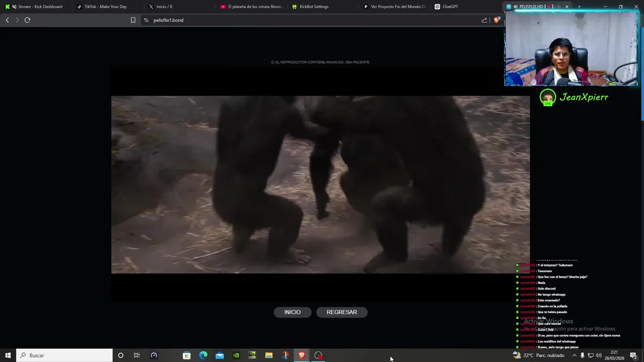
Task: Close the PELISFLIX HD tab
Action: pos(567,7)
